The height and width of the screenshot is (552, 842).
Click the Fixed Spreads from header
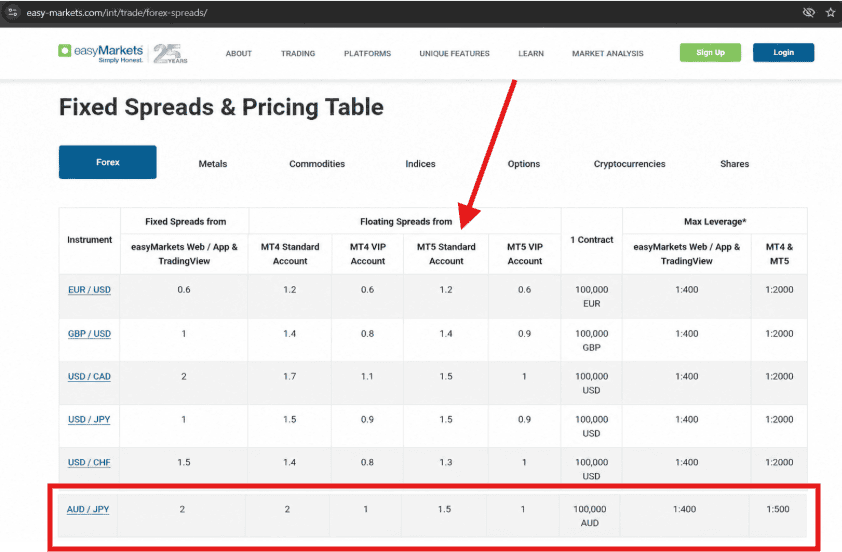click(185, 221)
